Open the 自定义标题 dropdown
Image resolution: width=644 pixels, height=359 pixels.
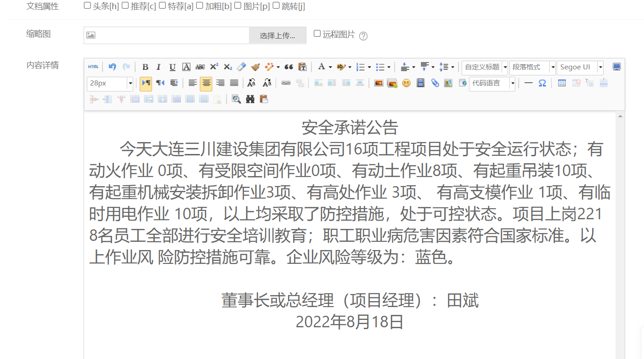point(485,67)
